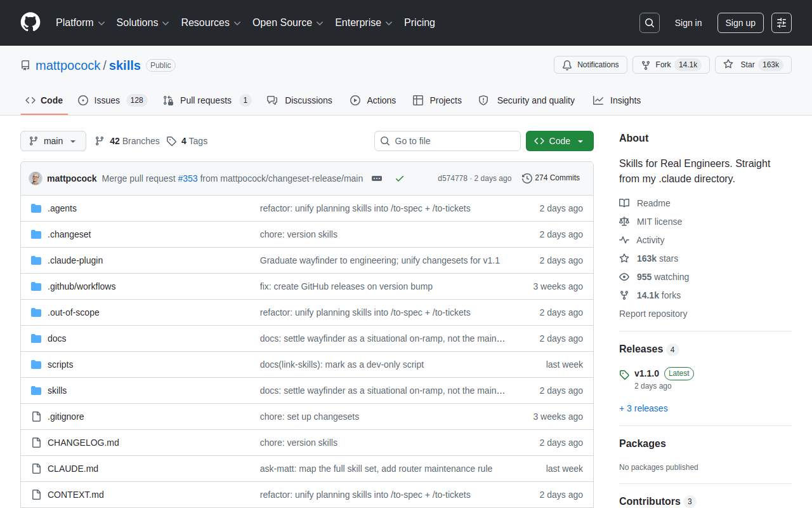Open the Packages section heading link
The width and height of the screenshot is (812, 508).
pos(643,443)
